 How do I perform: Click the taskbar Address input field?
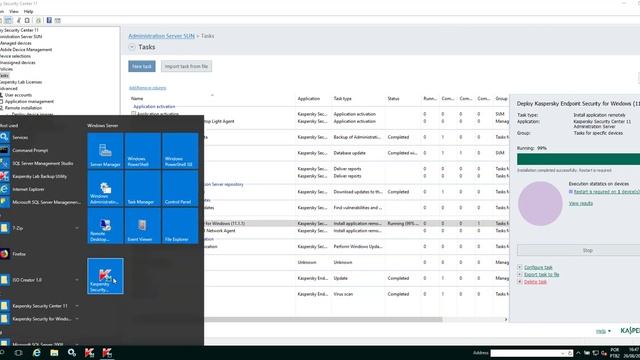click(x=525, y=353)
